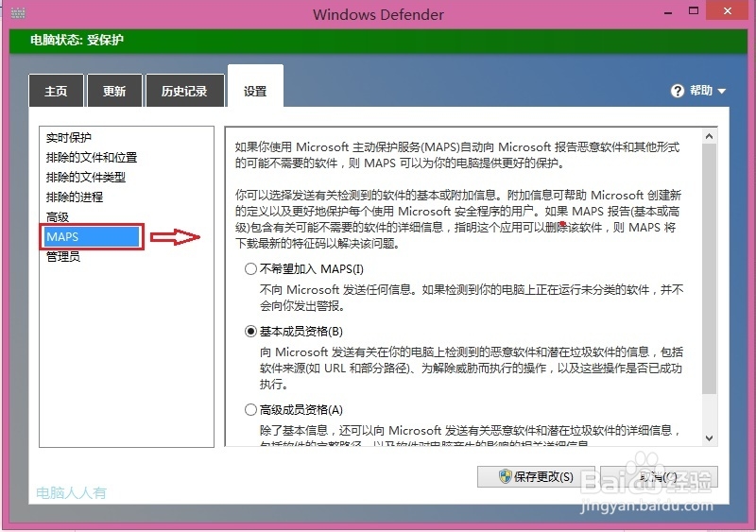Click the scroll down arrow

click(x=710, y=438)
